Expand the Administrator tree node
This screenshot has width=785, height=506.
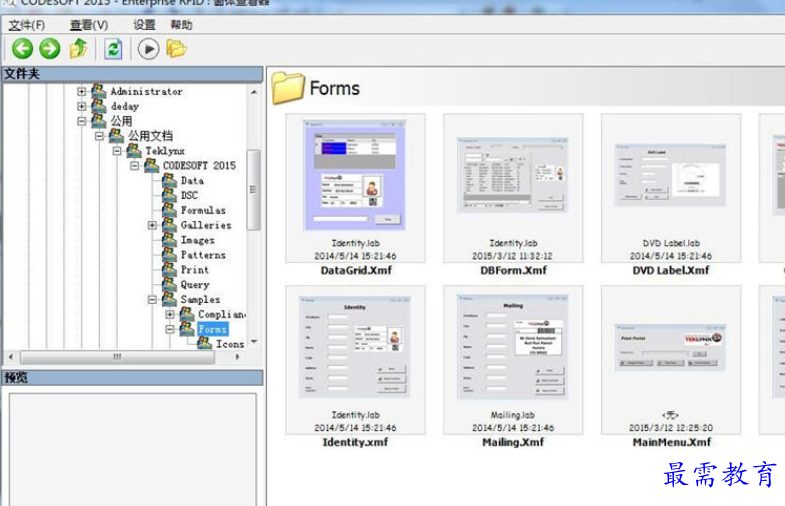(82, 92)
